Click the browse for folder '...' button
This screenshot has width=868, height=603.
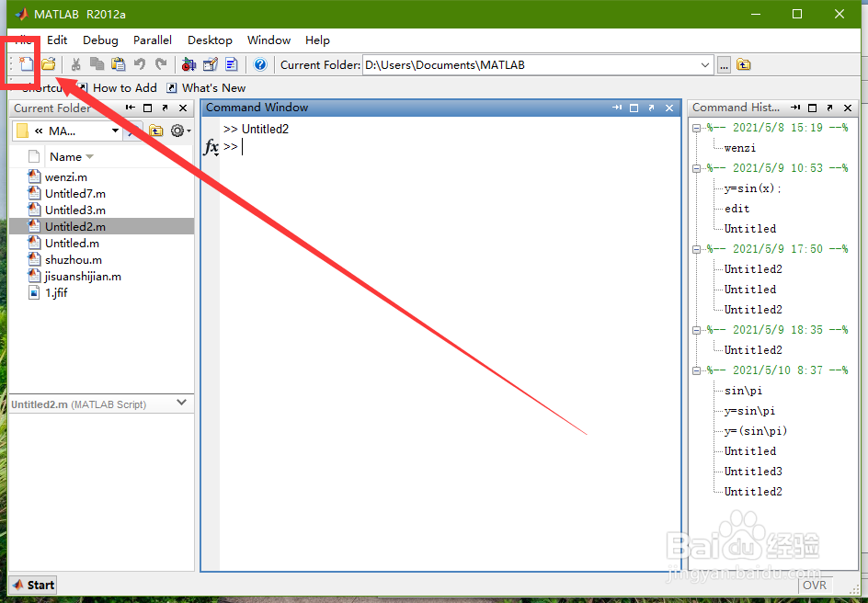point(724,65)
